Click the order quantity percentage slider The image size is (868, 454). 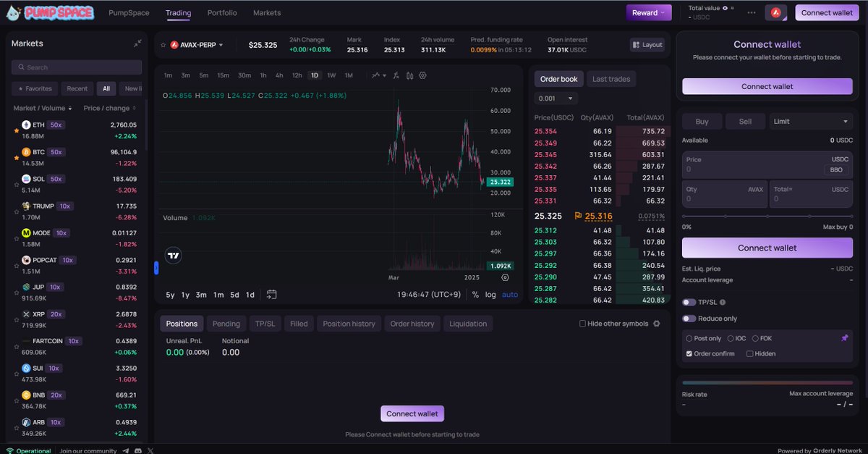click(x=767, y=216)
